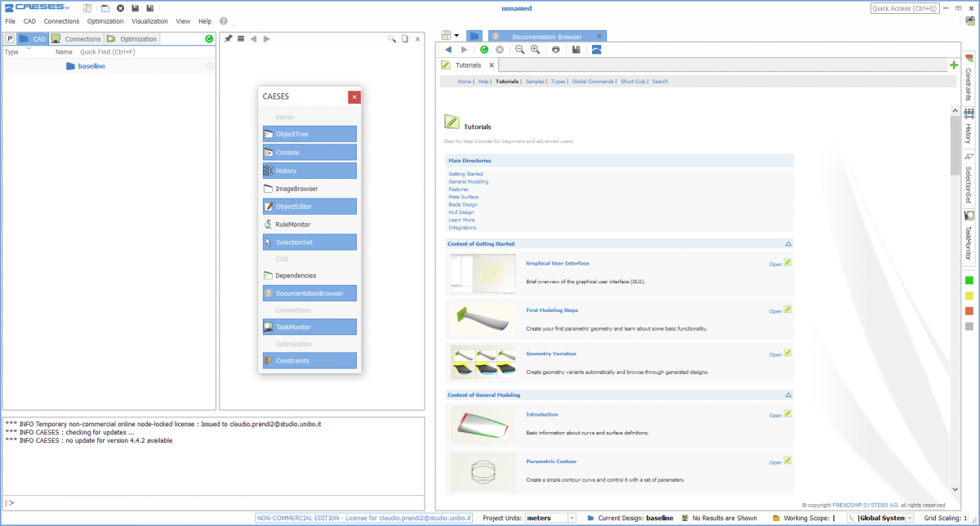The height and width of the screenshot is (526, 980).
Task: Click the save disk icon in the documentation toolbar
Action: coord(576,50)
